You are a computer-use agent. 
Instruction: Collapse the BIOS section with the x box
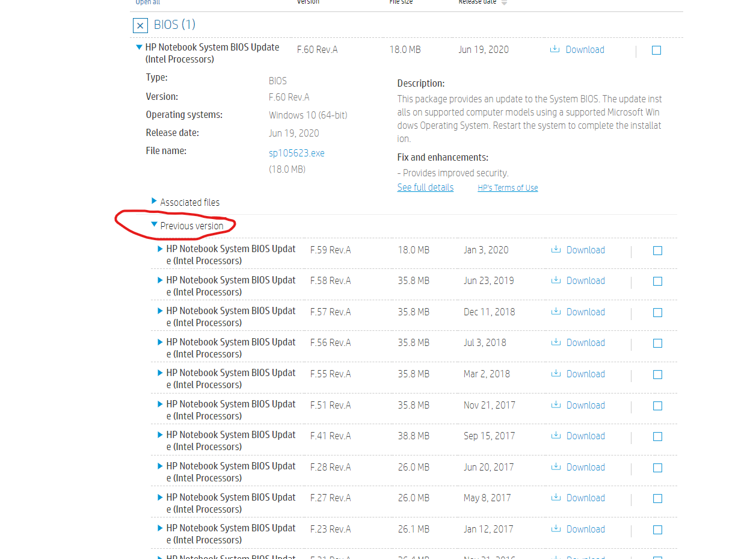click(140, 25)
